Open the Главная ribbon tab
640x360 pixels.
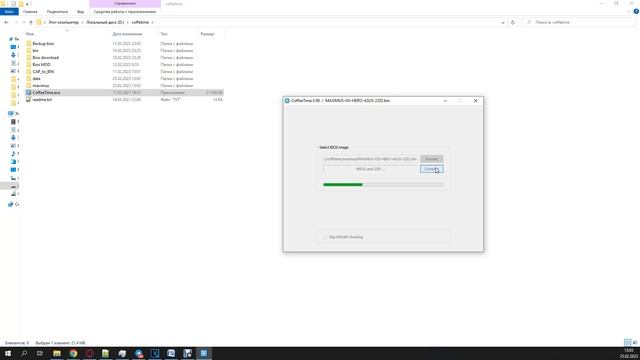(30, 11)
